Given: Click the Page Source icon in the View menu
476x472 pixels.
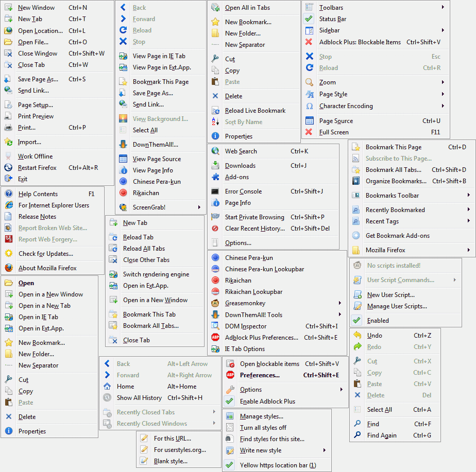Looking at the screenshot, I should pos(309,121).
